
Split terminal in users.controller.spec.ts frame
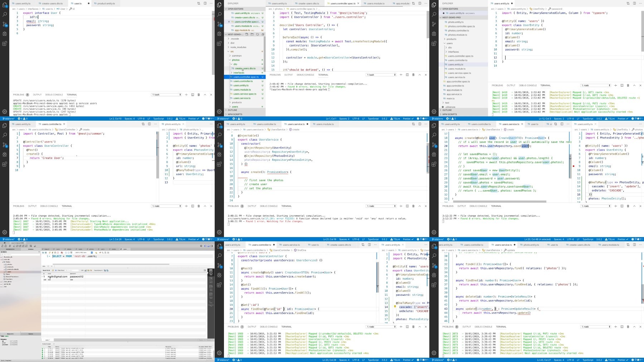tap(407, 75)
